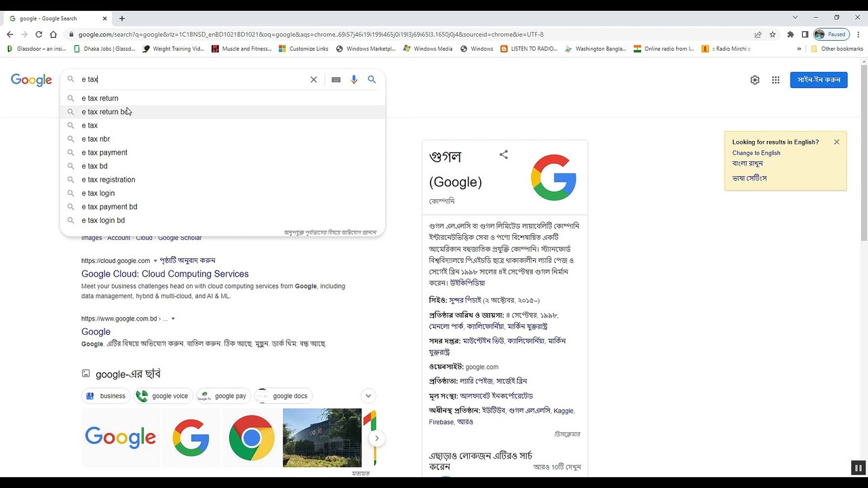Open the browser home page
Screen dimensions: 868x488
(x=53, y=35)
